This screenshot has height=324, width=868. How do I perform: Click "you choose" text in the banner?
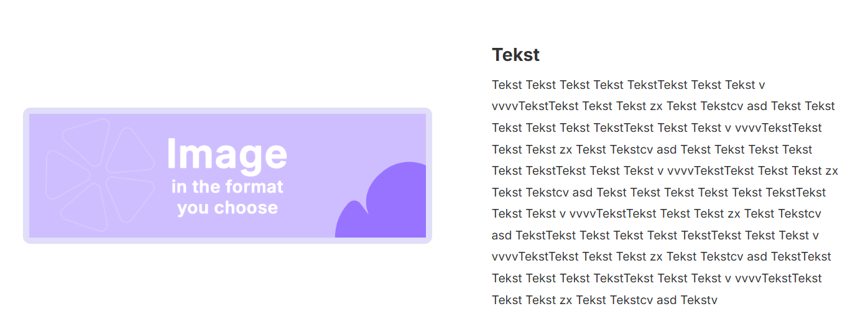(x=227, y=207)
